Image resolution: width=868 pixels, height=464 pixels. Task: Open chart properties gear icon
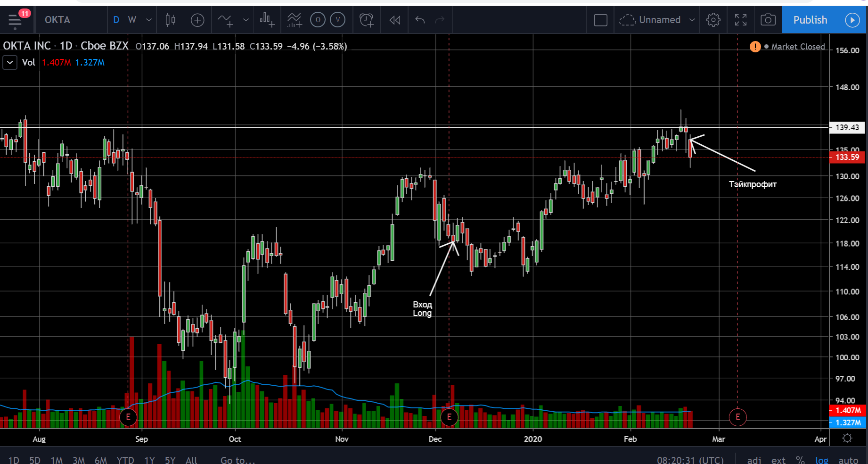pyautogui.click(x=713, y=20)
